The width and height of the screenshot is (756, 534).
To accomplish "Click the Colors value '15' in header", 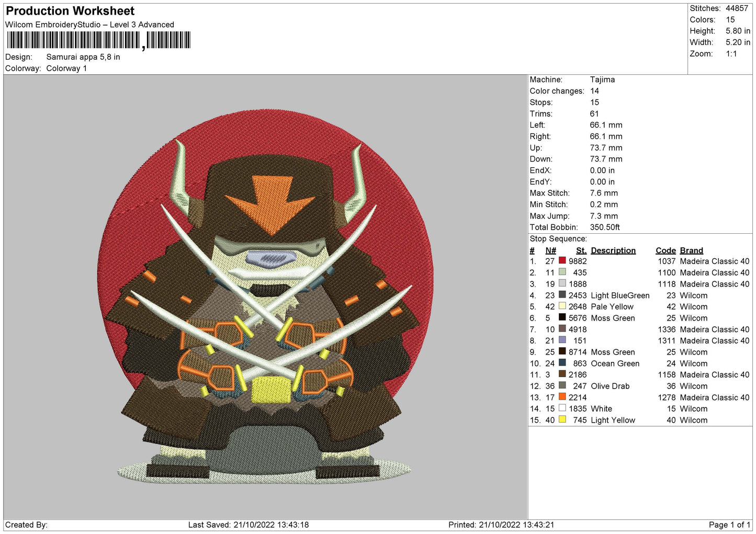I will click(x=730, y=20).
